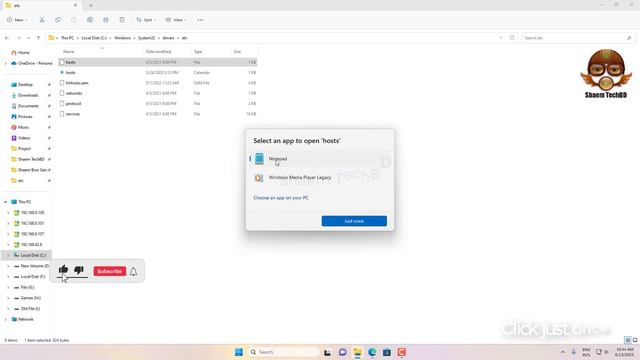Expand Old File (I:) drive in tree
This screenshot has width=640, height=360.
click(8, 309)
